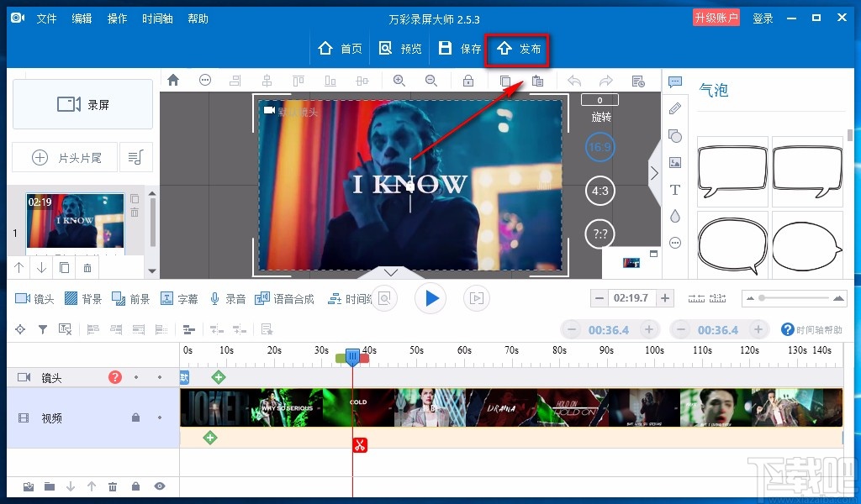Click the 时间轴帮助 help link
861x504 pixels.
[x=811, y=329]
